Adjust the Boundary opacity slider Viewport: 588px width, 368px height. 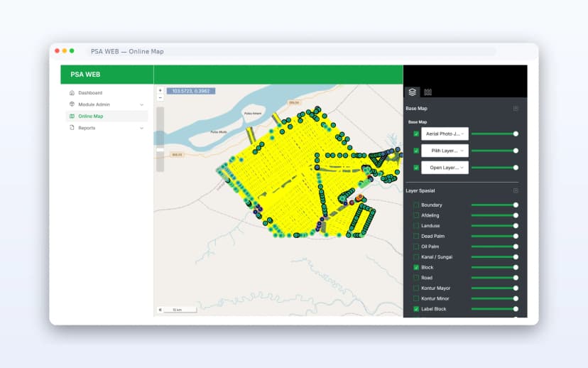495,205
